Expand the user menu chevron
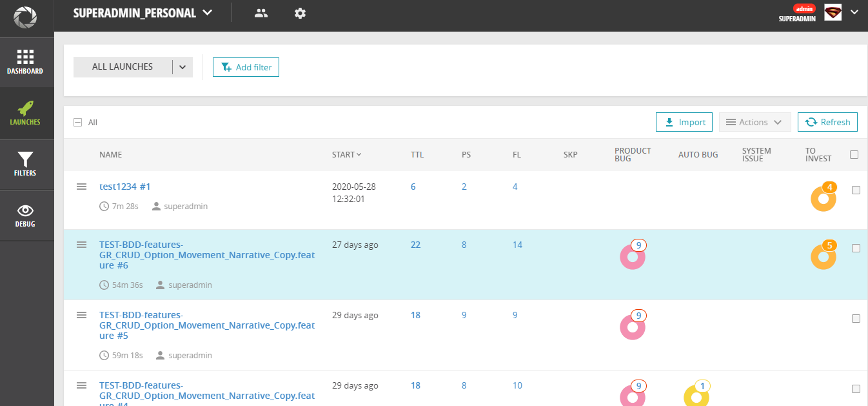The image size is (868, 406). (x=854, y=12)
